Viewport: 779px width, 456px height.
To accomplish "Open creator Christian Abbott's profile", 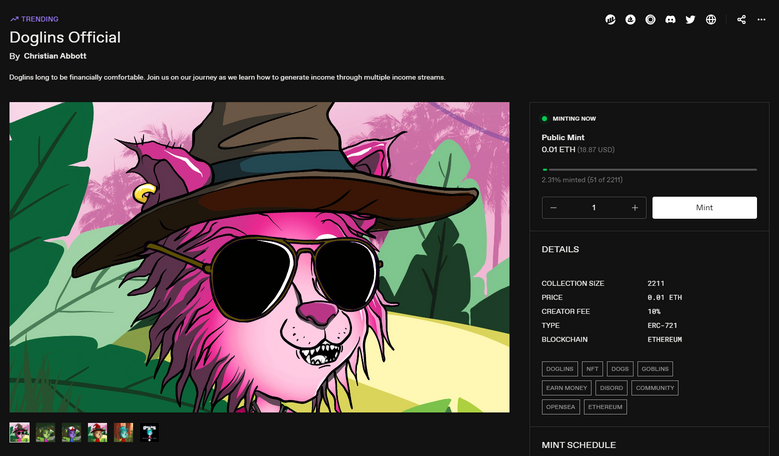I will click(x=55, y=56).
